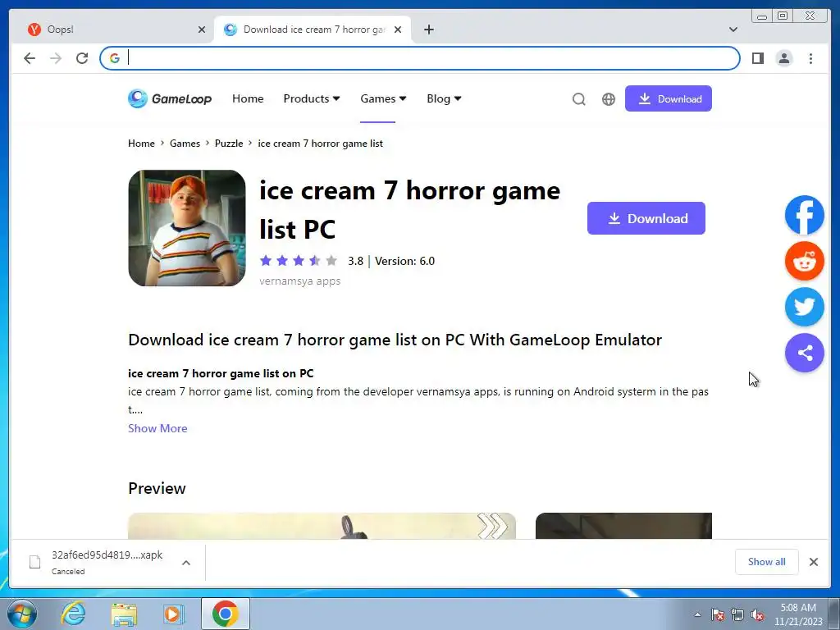Click the browser back arrow
840x630 pixels.
pos(30,58)
